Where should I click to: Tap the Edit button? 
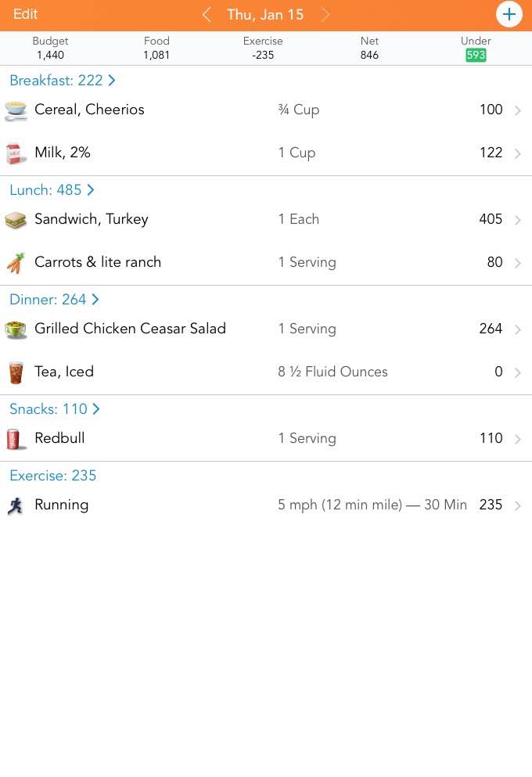pyautogui.click(x=26, y=14)
